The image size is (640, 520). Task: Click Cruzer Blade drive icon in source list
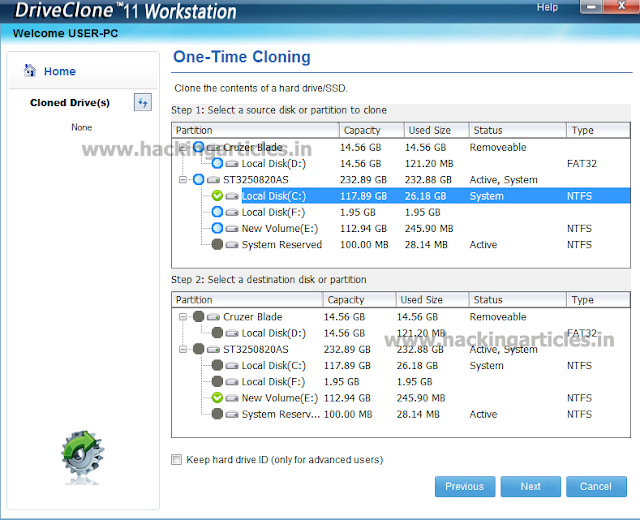point(213,147)
